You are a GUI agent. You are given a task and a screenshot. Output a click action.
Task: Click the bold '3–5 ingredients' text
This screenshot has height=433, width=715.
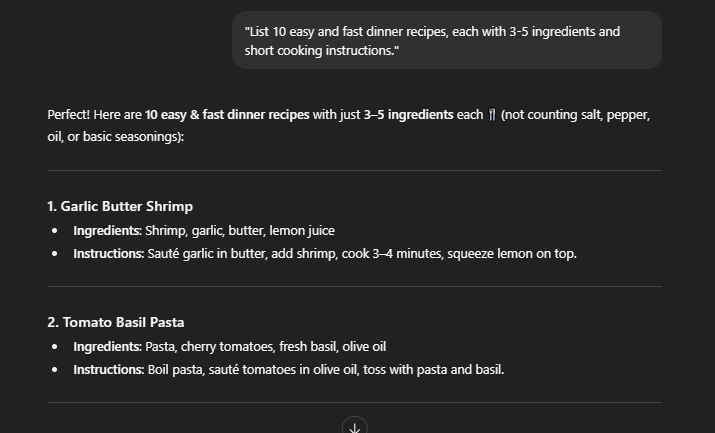409,115
